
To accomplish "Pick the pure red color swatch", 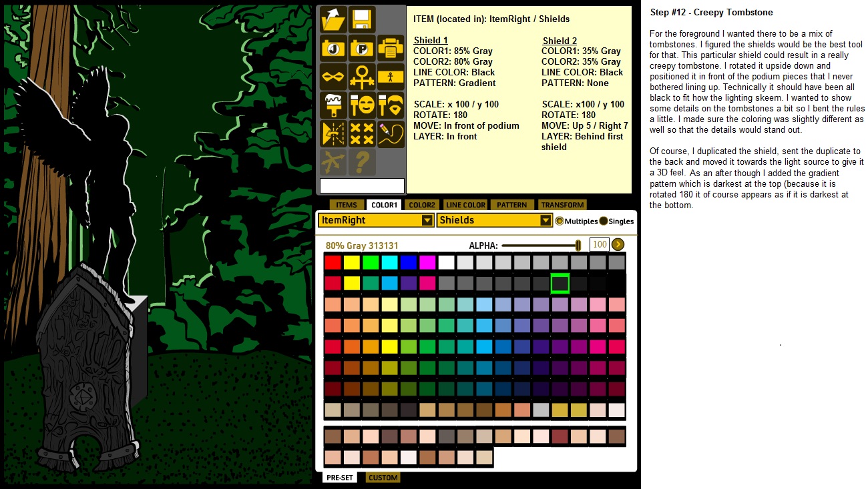I will click(x=333, y=263).
